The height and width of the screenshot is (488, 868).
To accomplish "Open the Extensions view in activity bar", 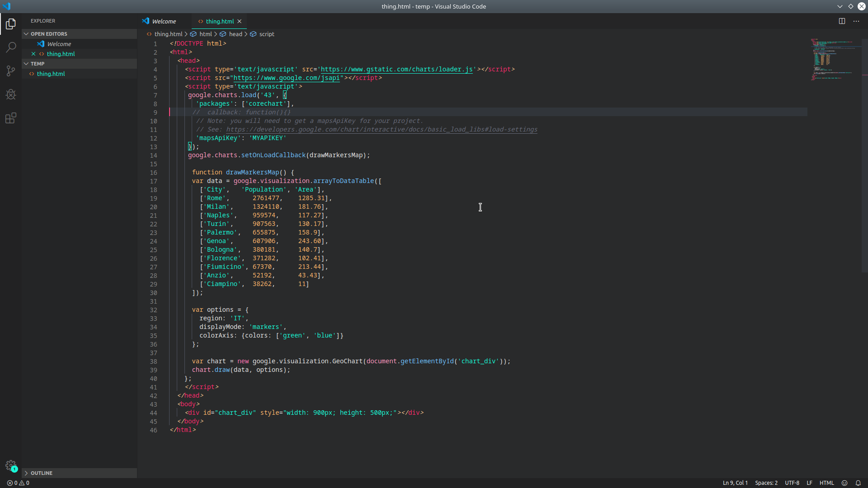I will pos(11,118).
